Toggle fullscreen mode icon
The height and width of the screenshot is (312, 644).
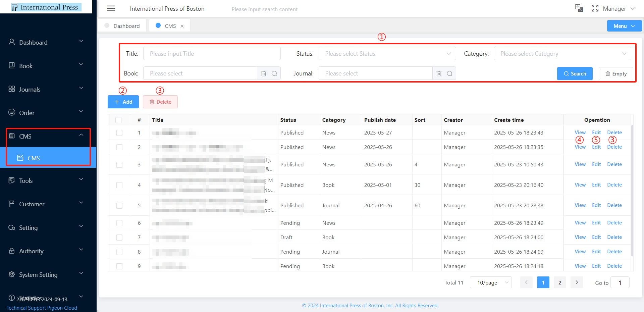pyautogui.click(x=595, y=8)
